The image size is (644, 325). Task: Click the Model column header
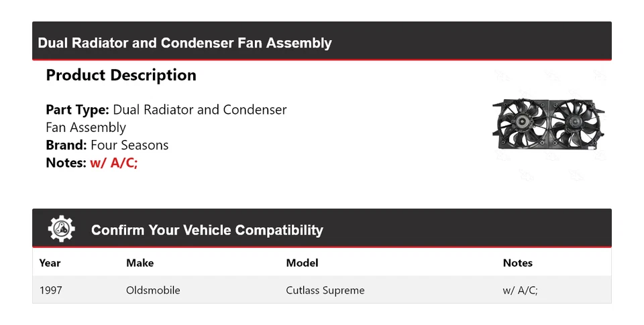pos(302,263)
